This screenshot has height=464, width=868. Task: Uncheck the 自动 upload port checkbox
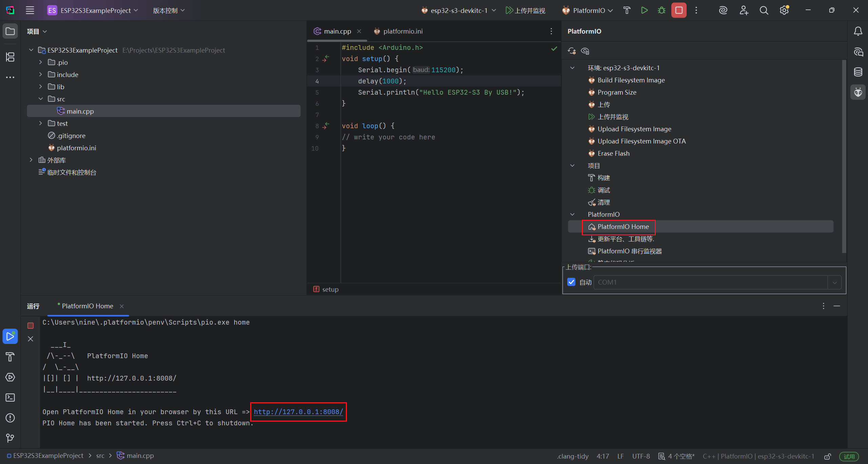tap(571, 282)
